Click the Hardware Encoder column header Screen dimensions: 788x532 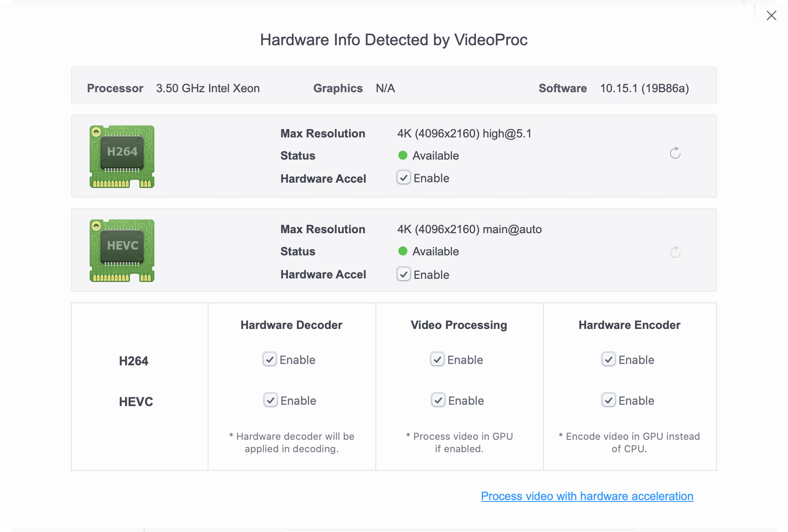pos(629,325)
